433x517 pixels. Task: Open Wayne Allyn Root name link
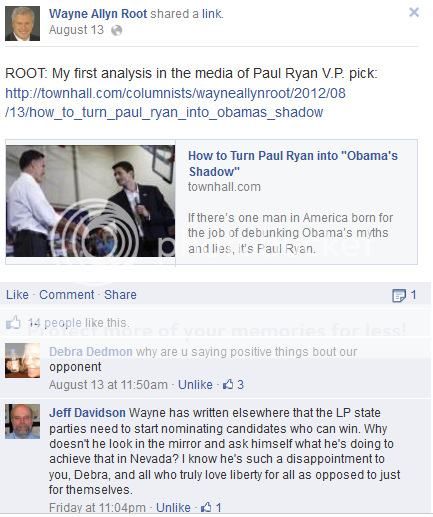[98, 14]
